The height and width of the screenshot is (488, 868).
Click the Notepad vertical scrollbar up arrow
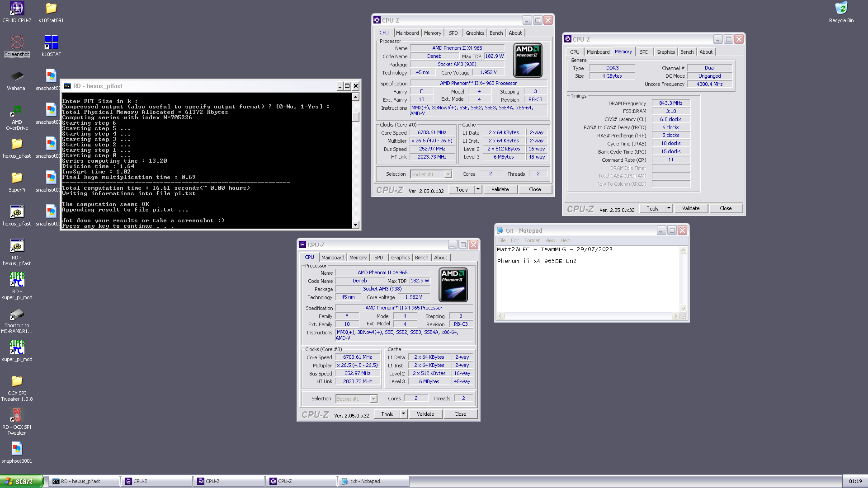(683, 250)
